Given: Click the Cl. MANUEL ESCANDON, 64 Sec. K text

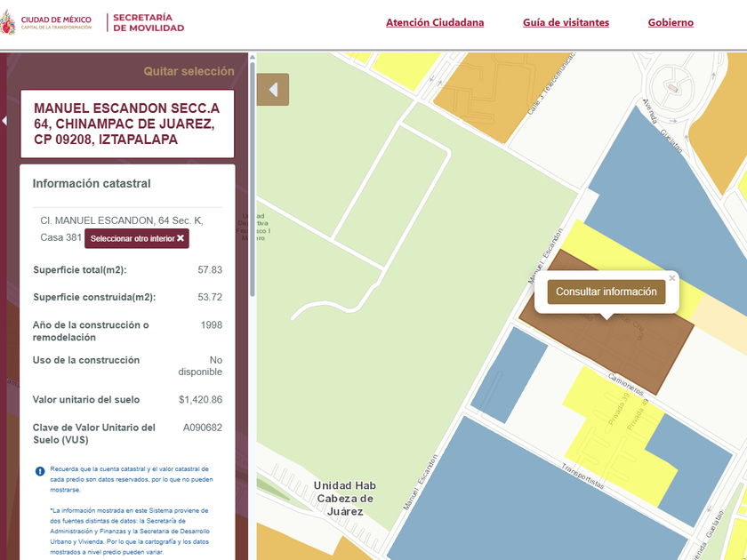Looking at the screenshot, I should click(122, 220).
